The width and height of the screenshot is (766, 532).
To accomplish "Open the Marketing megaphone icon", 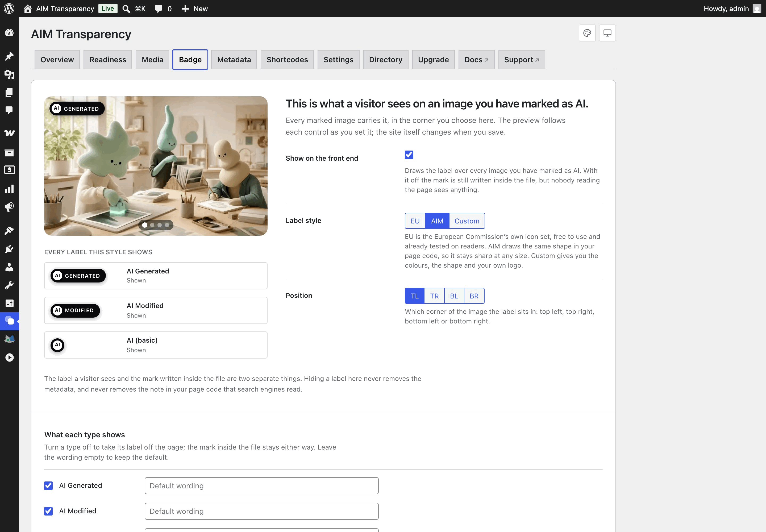I will tap(9, 207).
